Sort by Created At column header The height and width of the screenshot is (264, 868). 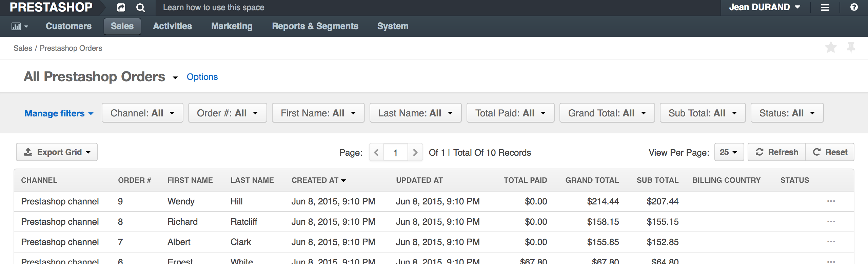pyautogui.click(x=319, y=180)
